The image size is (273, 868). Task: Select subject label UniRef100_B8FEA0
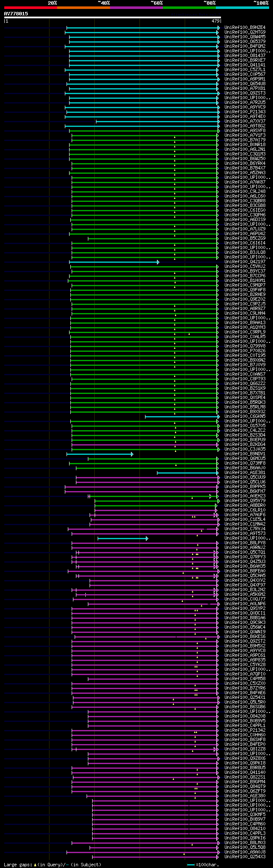click(x=245, y=571)
